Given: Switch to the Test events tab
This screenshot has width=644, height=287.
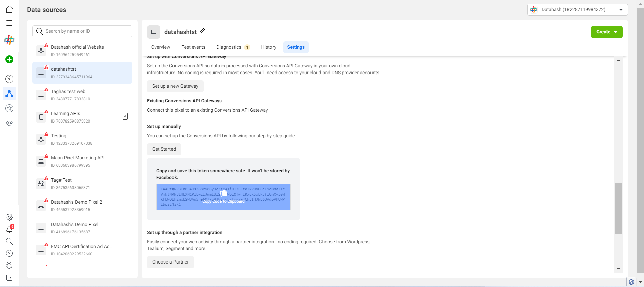Looking at the screenshot, I should 193,47.
